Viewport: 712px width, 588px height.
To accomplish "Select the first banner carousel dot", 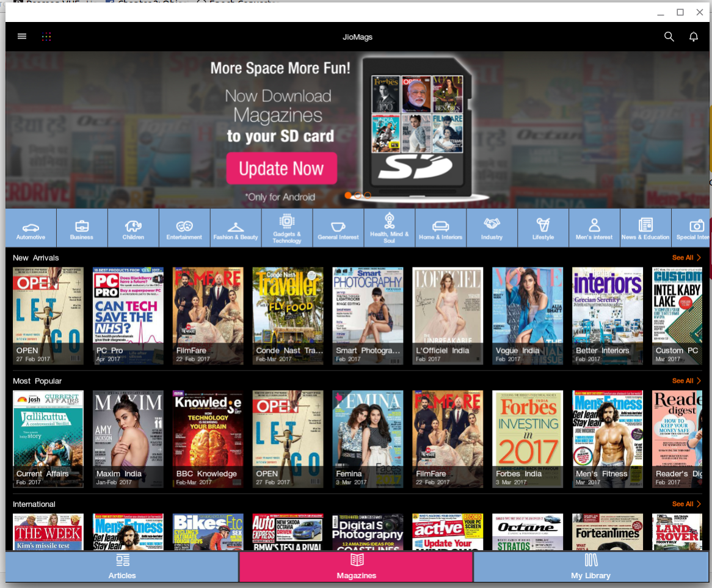I will tap(348, 195).
